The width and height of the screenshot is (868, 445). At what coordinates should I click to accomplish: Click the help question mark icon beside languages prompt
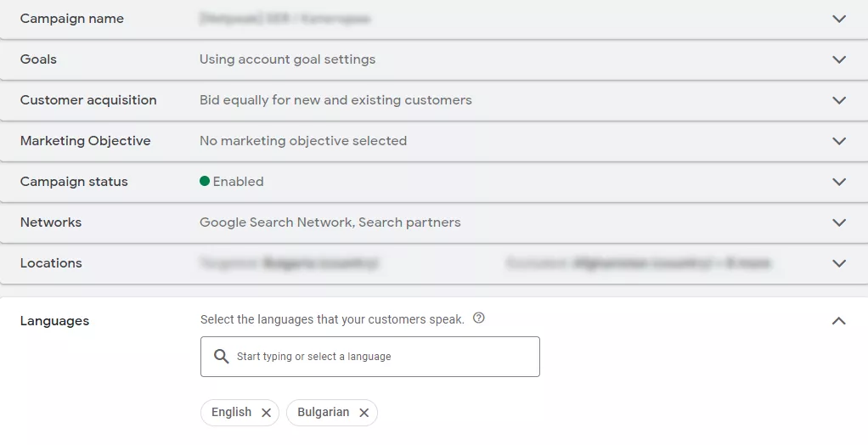point(479,318)
